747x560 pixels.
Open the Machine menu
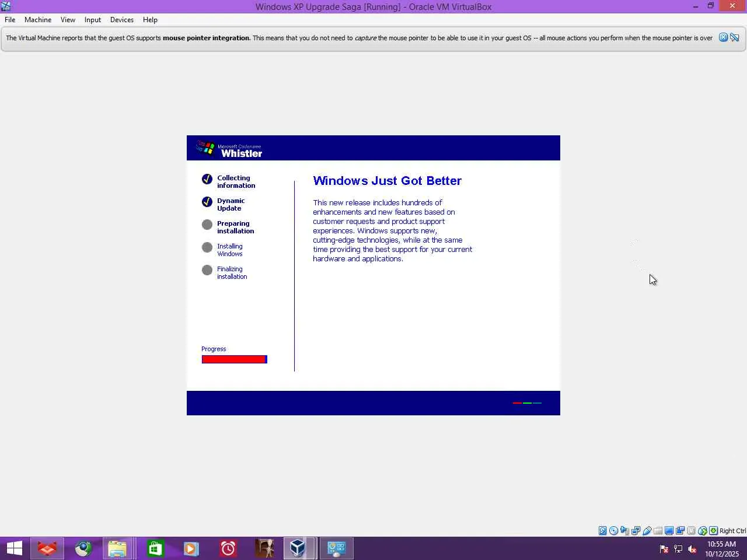point(38,20)
